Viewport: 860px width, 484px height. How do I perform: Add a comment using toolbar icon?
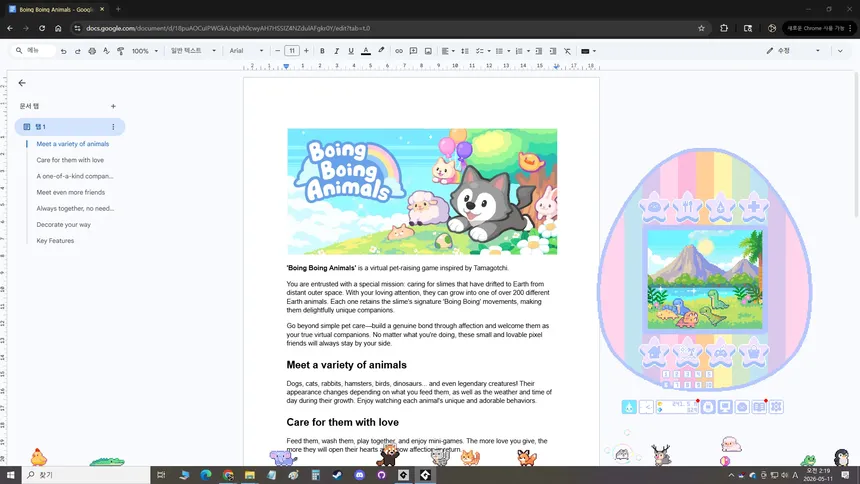pyautogui.click(x=414, y=51)
